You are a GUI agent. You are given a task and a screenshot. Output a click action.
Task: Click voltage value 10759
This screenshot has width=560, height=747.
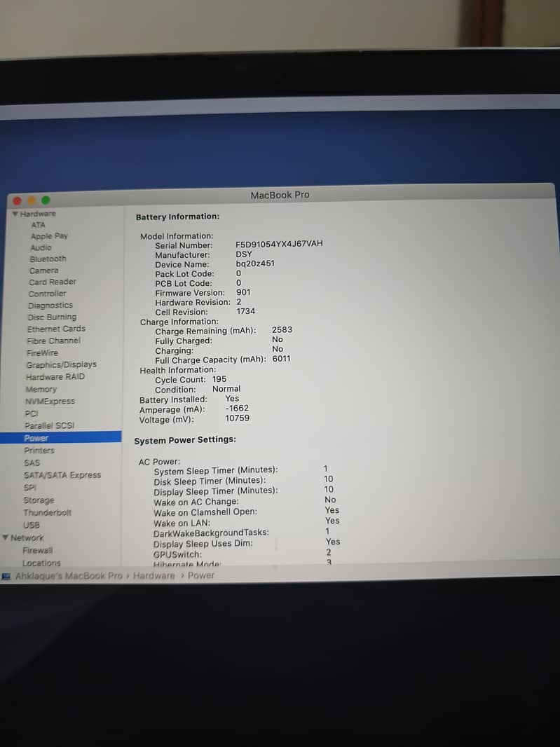click(x=237, y=418)
